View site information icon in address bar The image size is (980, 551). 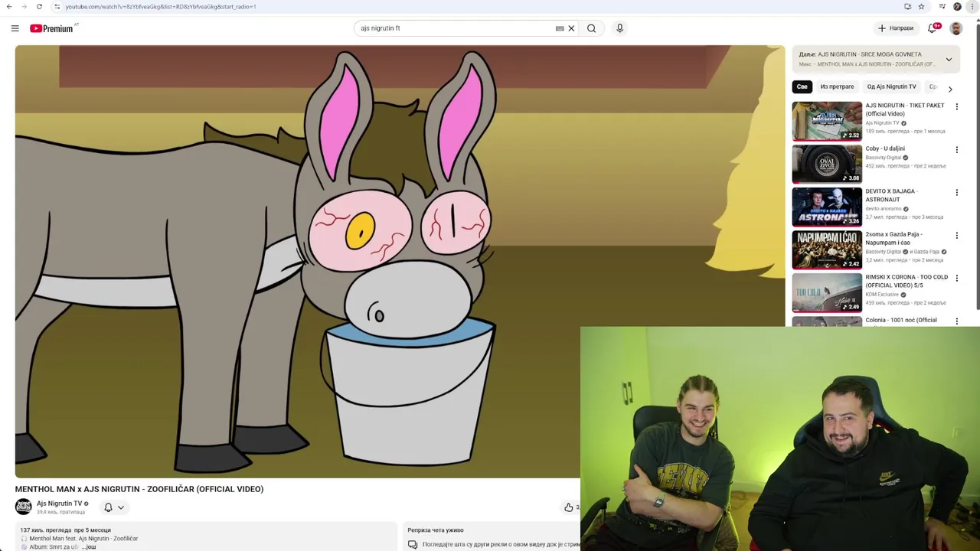57,6
